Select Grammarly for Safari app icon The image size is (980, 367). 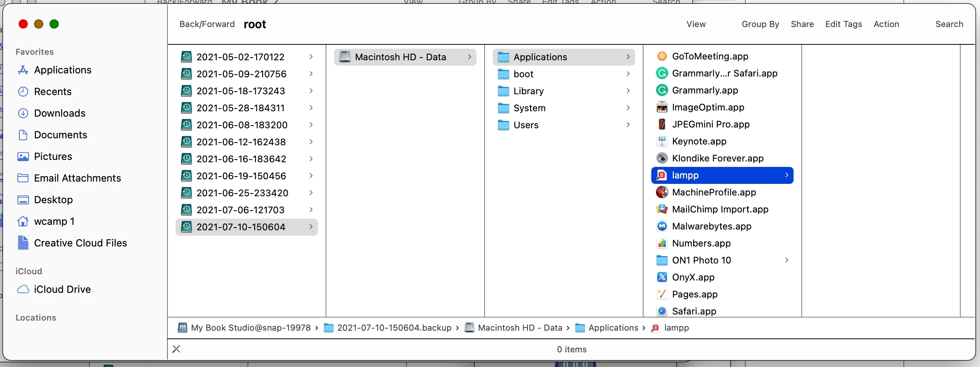662,73
